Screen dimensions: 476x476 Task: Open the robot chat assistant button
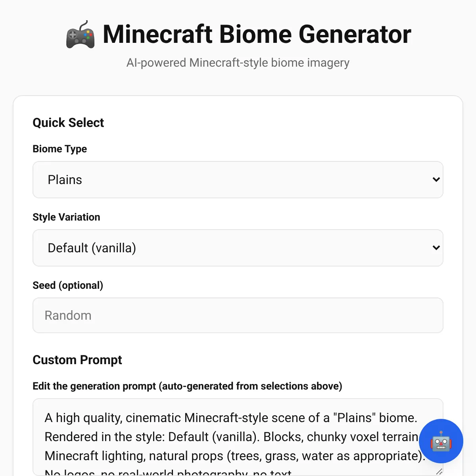(x=441, y=441)
